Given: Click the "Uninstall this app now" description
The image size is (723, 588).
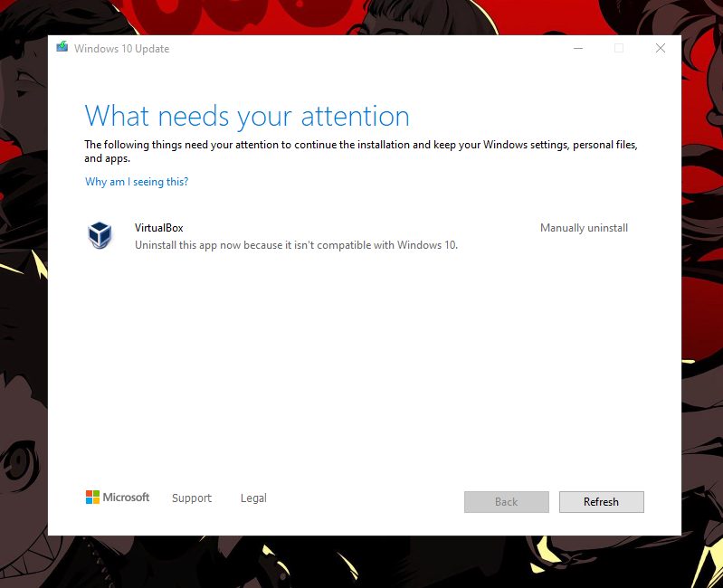Looking at the screenshot, I should (296, 245).
